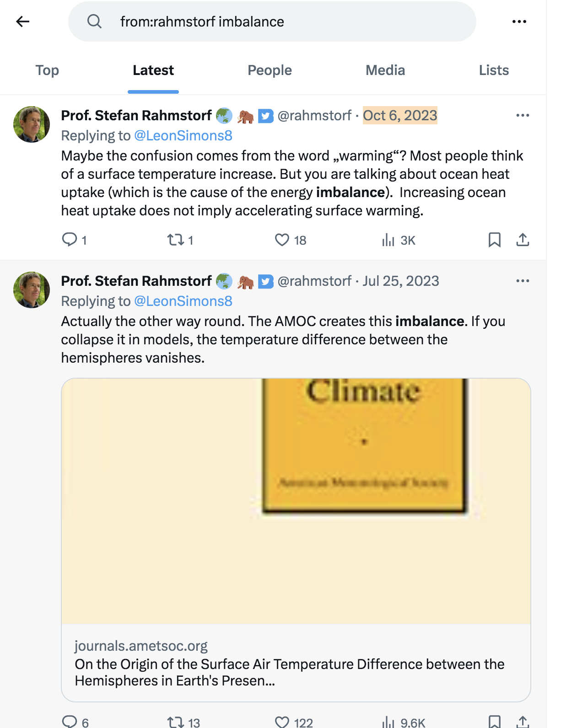This screenshot has width=561, height=728.
Task: Open Rahmstorf's avatar on first tweet
Action: coord(32,124)
